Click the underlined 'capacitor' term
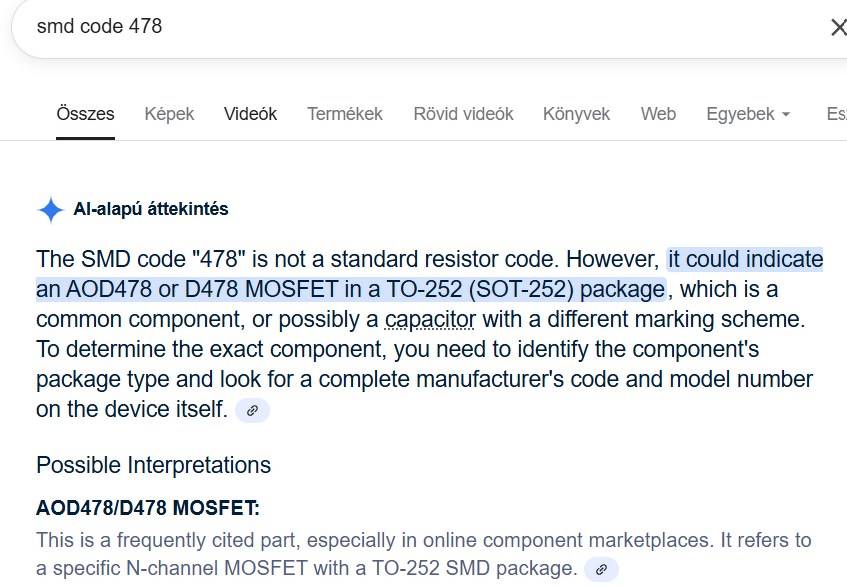The height and width of the screenshot is (587, 847). click(430, 320)
